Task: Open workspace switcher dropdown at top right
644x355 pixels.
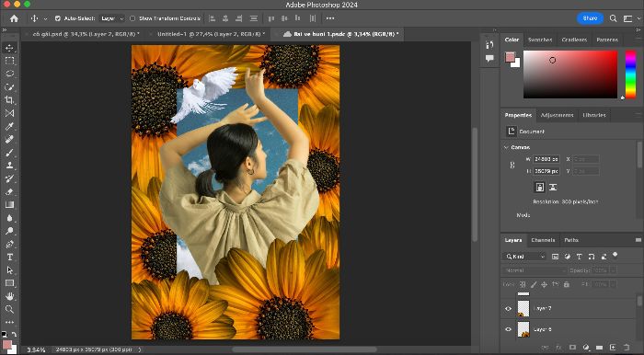Action: pyautogui.click(x=627, y=18)
